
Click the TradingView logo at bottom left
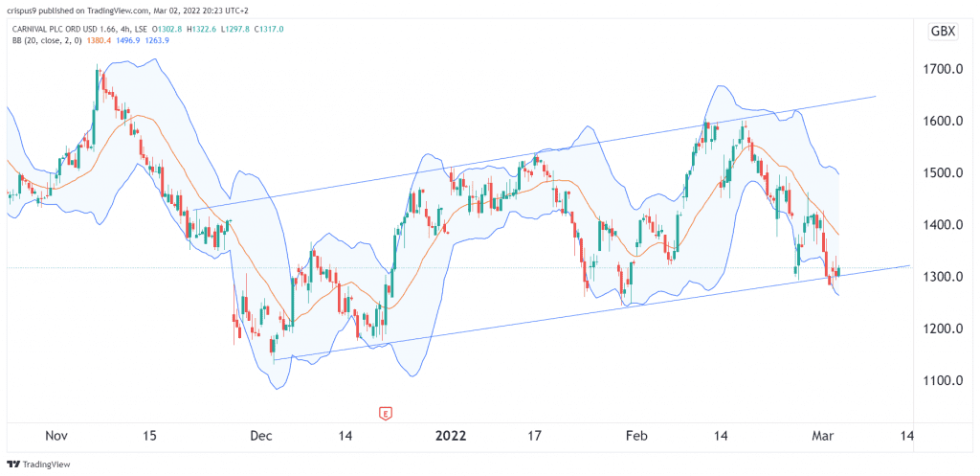coord(38,465)
